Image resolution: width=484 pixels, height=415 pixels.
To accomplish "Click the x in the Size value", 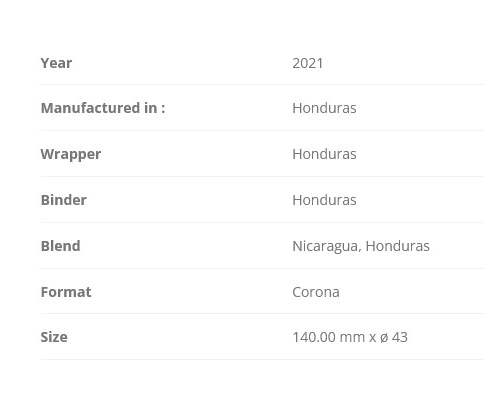I will click(x=372, y=338).
